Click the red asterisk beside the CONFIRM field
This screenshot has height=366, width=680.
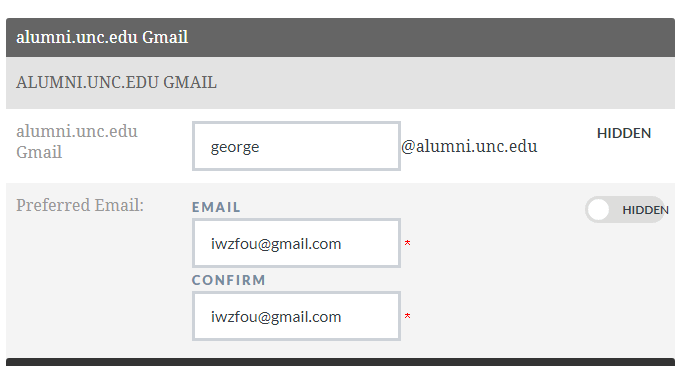(407, 317)
